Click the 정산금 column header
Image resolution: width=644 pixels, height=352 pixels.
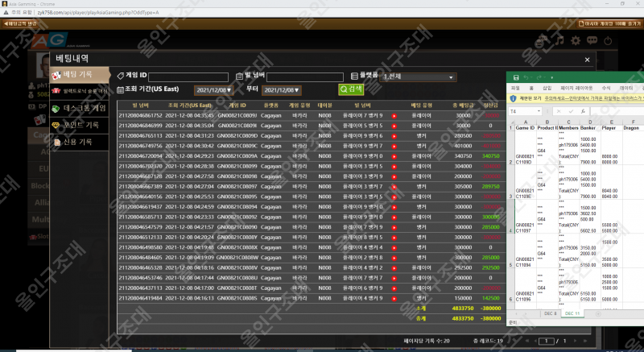pos(491,106)
